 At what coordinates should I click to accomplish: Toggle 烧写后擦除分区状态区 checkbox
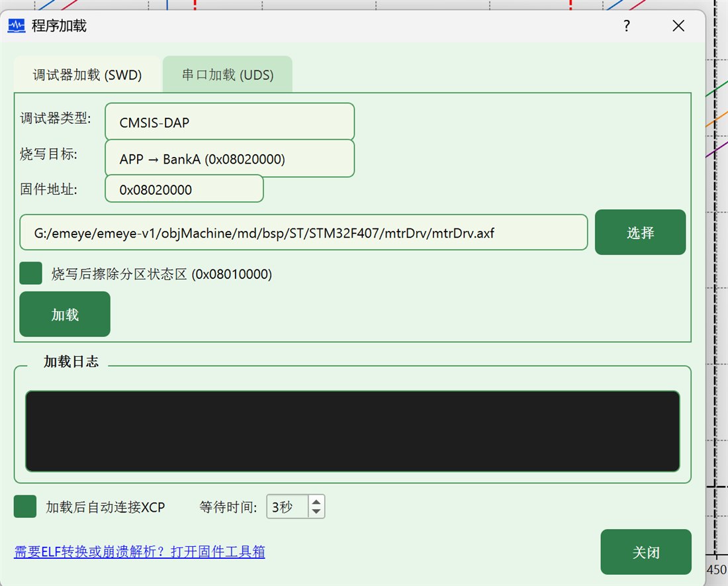30,273
